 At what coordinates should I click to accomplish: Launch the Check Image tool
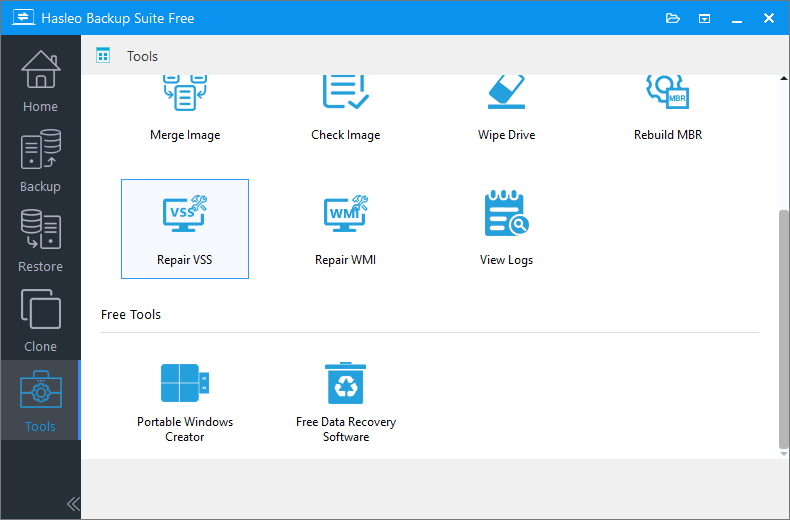tap(346, 108)
